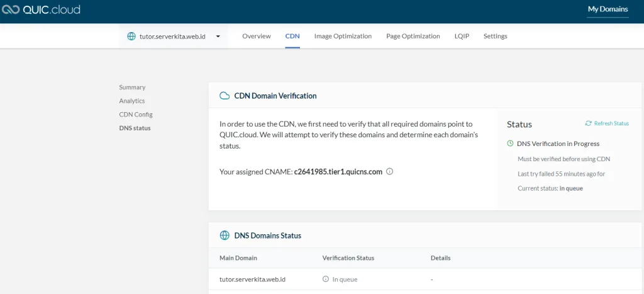The image size is (644, 294).
Task: Switch to the Overview tab
Action: (x=257, y=37)
